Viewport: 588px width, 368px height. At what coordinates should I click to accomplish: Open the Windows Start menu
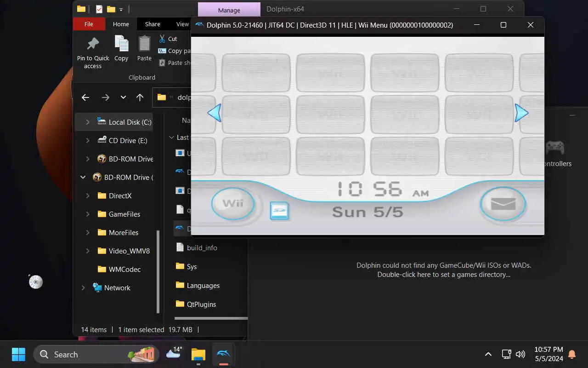(18, 354)
